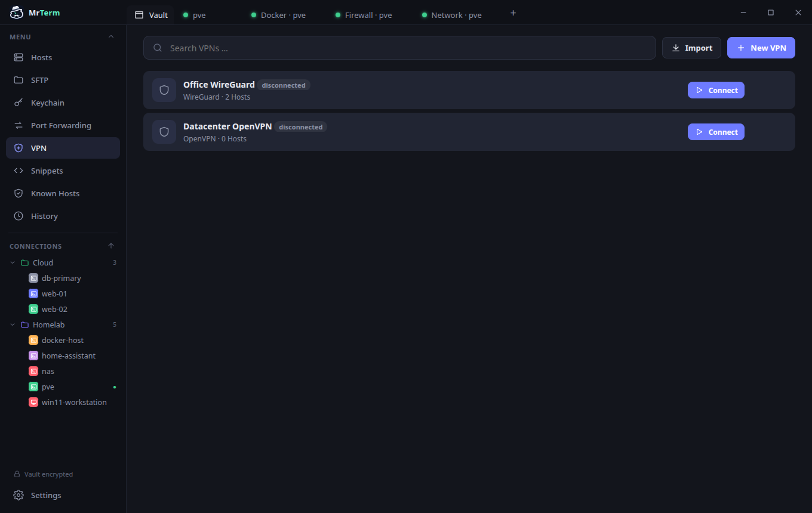Click the CONNECTIONS sort arrow icon

point(110,246)
